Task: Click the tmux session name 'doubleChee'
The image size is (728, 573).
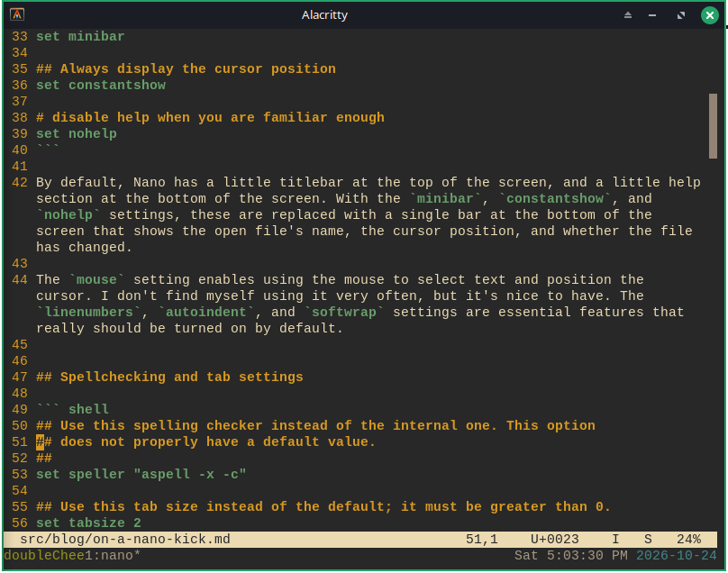Action: pos(44,555)
